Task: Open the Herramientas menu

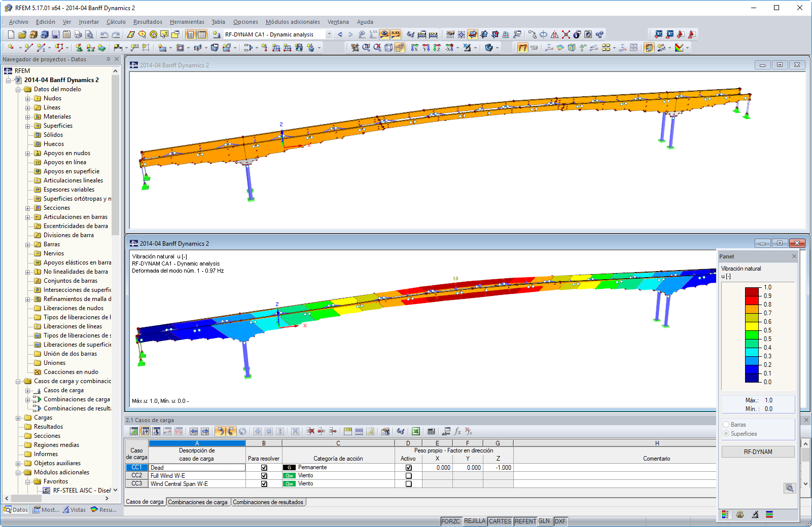Action: tap(186, 22)
